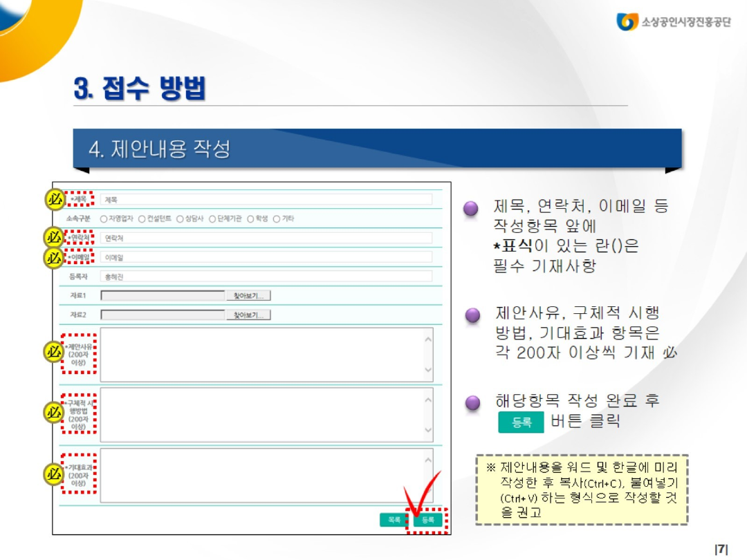
Task: Select the 학생 radio button
Action: pos(251,218)
